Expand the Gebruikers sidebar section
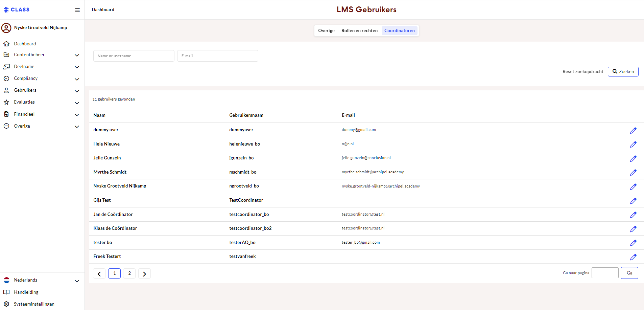 pyautogui.click(x=77, y=91)
